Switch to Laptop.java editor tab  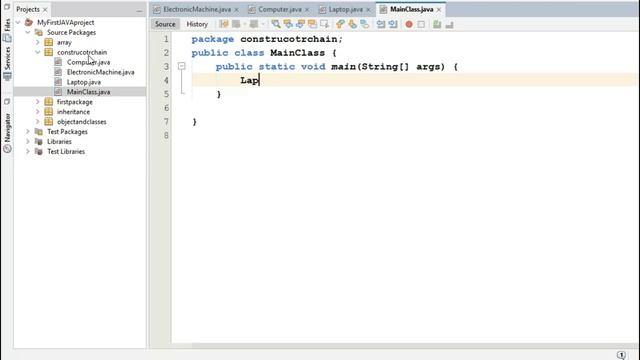345,9
